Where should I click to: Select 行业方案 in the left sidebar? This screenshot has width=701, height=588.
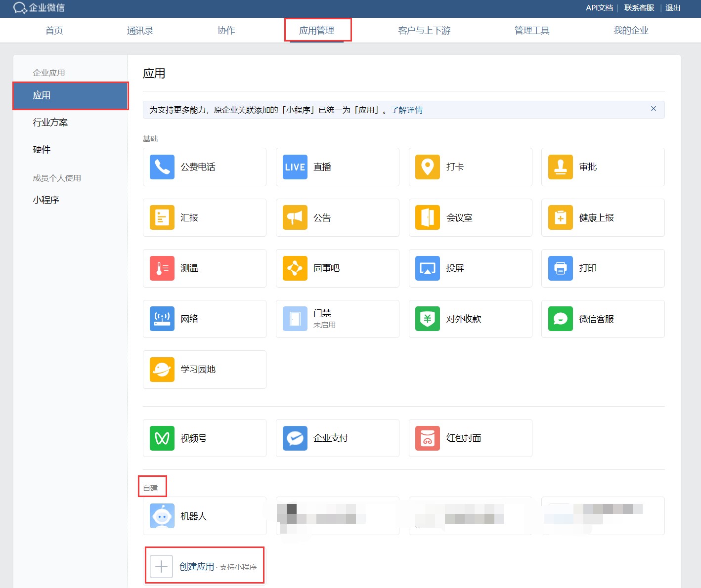tap(50, 123)
